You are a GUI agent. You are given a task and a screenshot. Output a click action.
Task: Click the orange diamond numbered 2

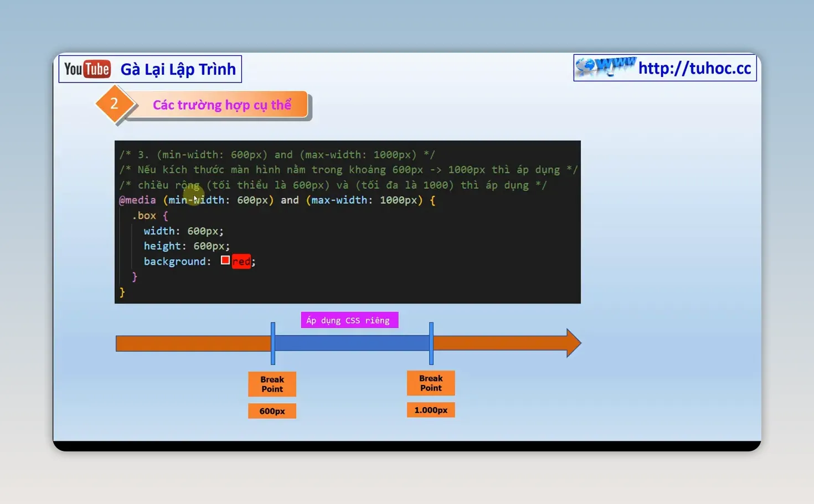pos(114,104)
